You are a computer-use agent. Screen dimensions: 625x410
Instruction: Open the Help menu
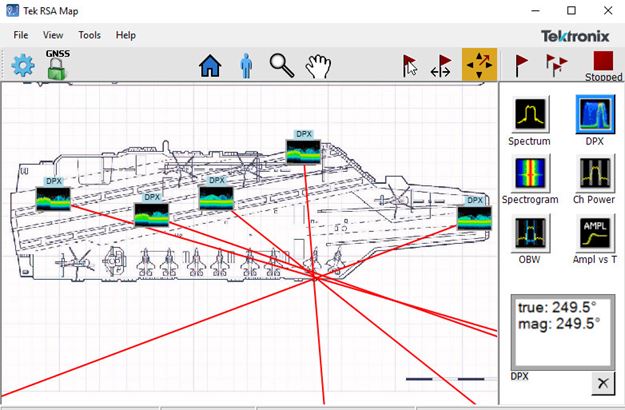126,35
